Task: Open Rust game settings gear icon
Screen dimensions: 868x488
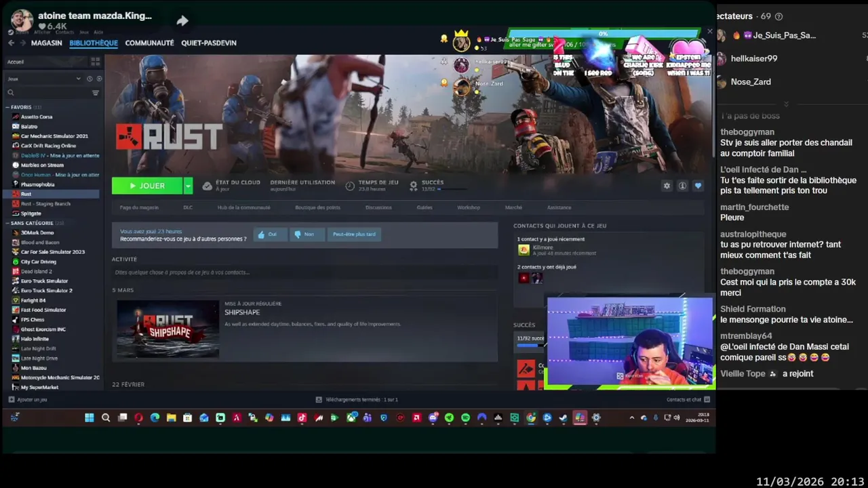Action: [667, 186]
